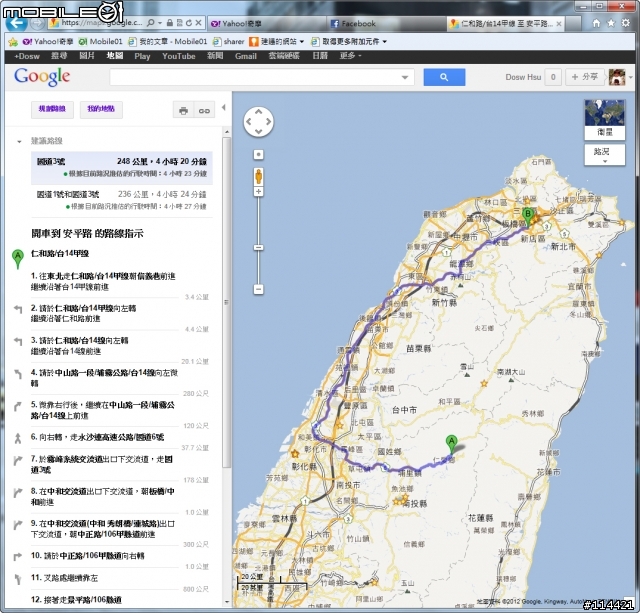Open Gmail from the Google bar
Screen dimensions: 640x613
246,56
